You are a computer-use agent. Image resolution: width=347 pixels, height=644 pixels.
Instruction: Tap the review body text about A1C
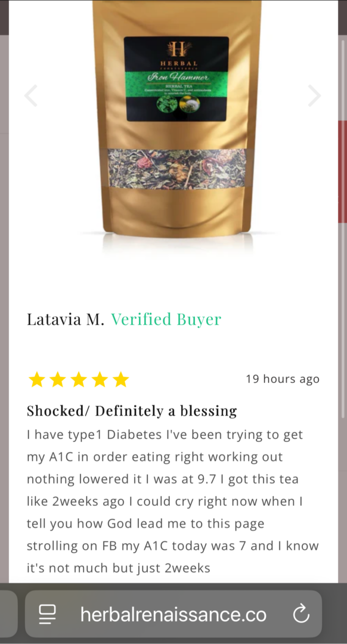click(x=172, y=501)
